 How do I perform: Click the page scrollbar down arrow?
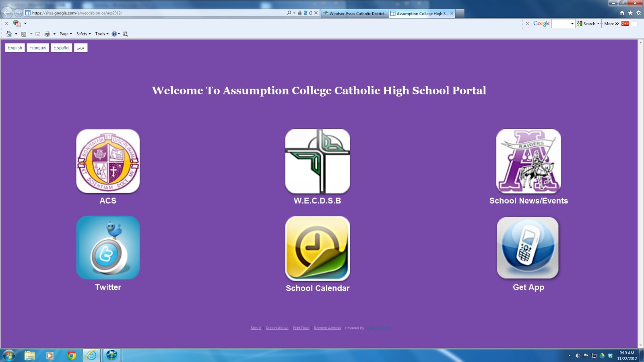click(x=641, y=345)
